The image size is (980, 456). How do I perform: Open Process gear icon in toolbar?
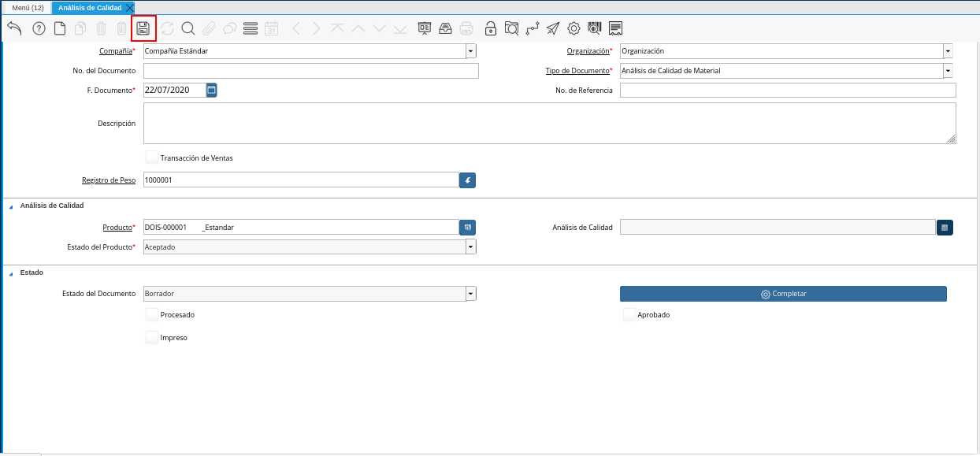click(x=574, y=28)
